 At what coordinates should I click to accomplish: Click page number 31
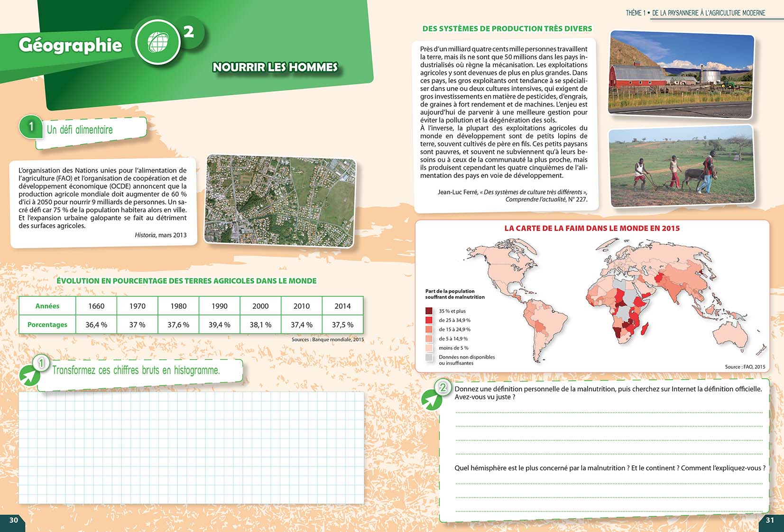pyautogui.click(x=770, y=520)
